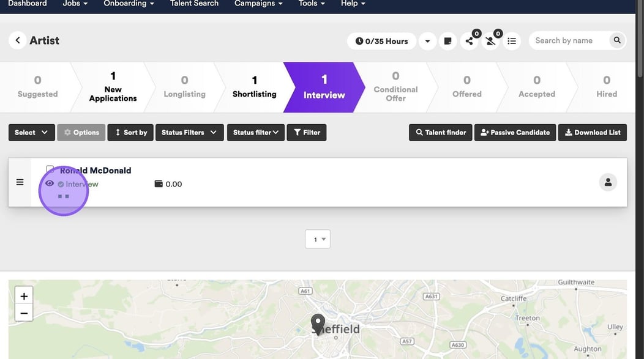The image size is (644, 359).
Task: Click the Download List button
Action: pyautogui.click(x=592, y=133)
